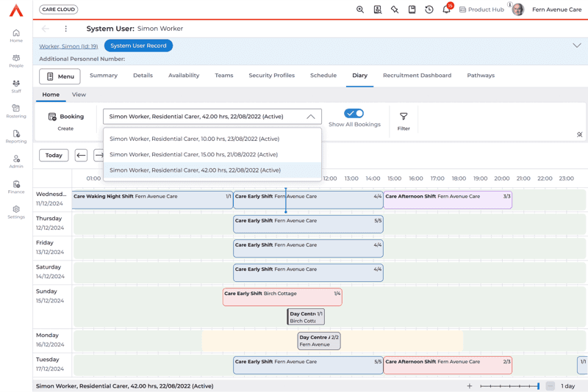Adjust the diary zoom slider
This screenshot has height=392, width=588.
point(509,386)
